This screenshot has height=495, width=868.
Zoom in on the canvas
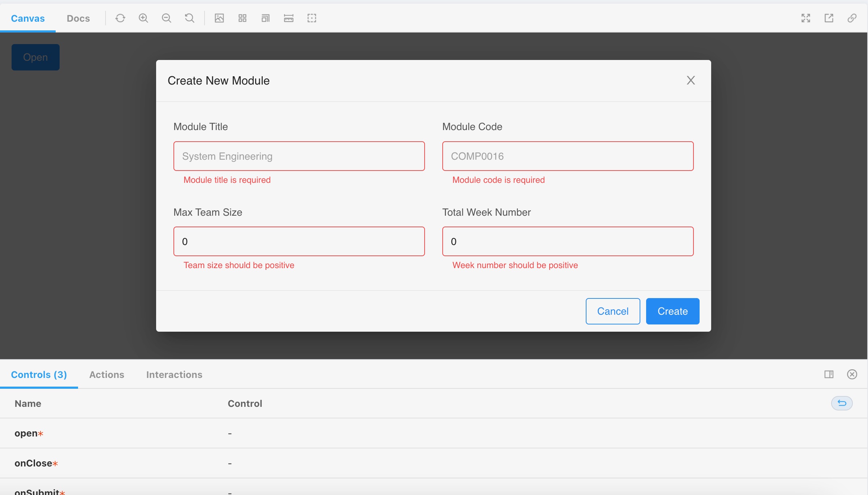pyautogui.click(x=143, y=18)
